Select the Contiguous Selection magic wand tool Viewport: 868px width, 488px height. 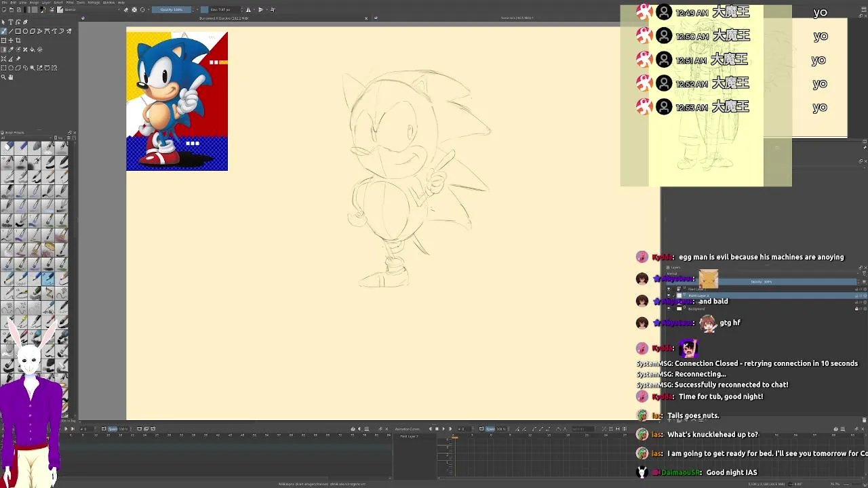[33, 68]
